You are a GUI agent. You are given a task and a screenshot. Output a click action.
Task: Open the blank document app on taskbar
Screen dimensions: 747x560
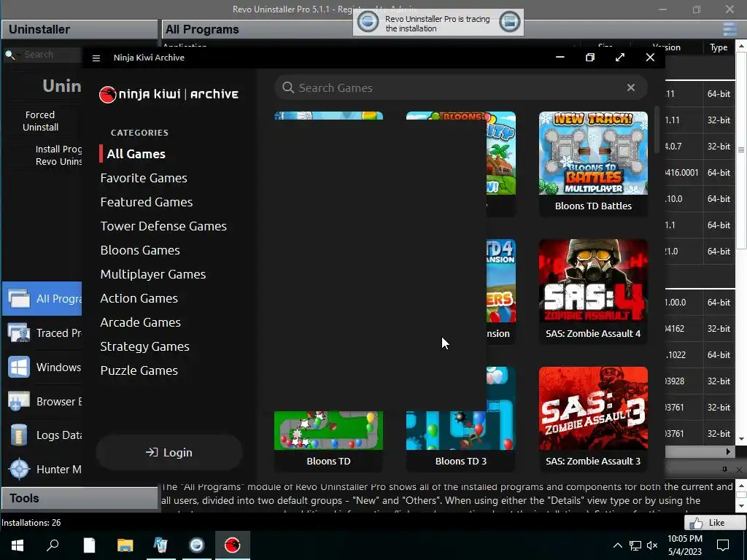tap(89, 545)
